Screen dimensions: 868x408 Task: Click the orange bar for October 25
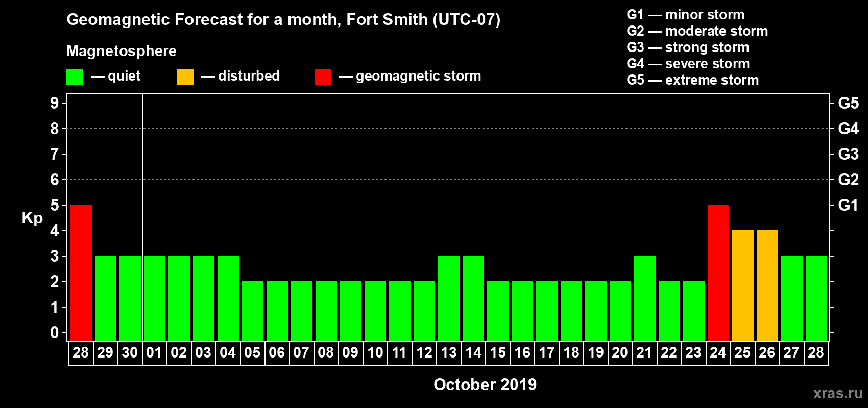743,285
